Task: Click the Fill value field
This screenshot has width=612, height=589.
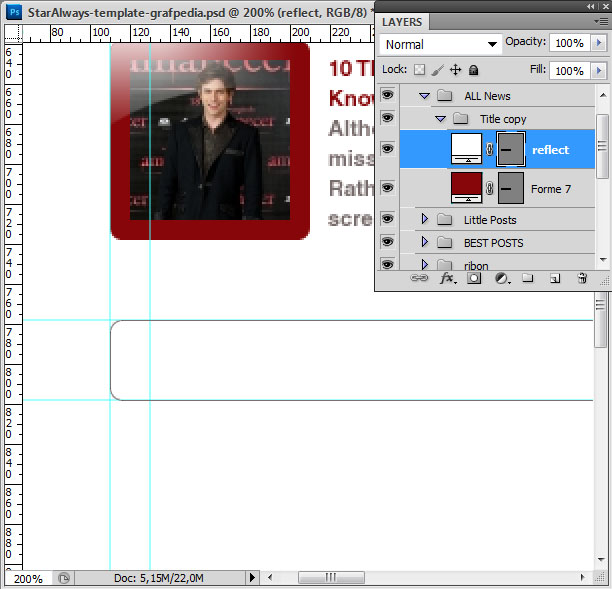Action: pos(570,71)
